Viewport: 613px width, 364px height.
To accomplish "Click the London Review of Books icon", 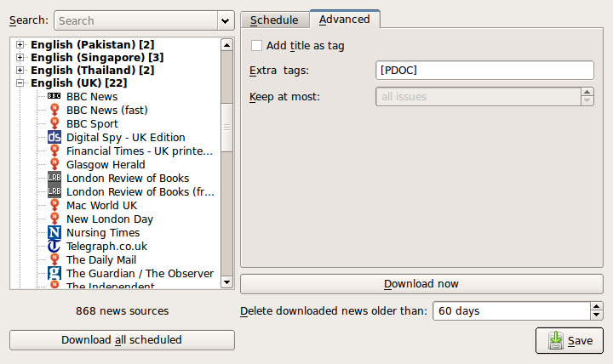I will coord(54,178).
